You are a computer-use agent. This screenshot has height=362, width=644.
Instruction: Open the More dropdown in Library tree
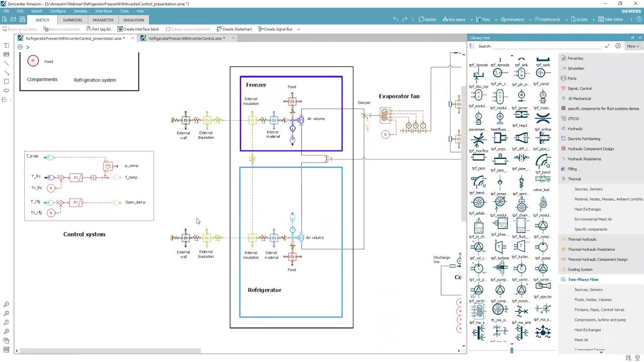tap(632, 46)
